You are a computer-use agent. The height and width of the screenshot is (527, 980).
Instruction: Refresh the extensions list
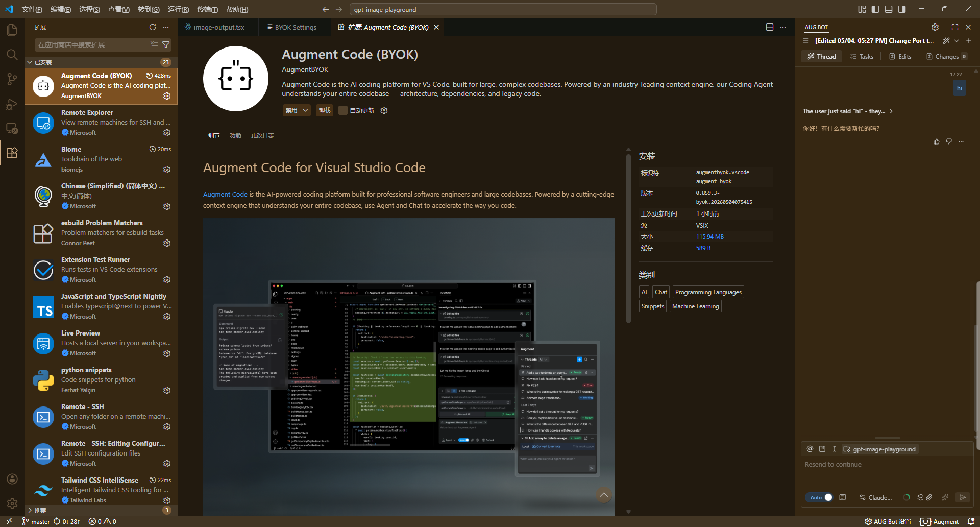pyautogui.click(x=153, y=27)
